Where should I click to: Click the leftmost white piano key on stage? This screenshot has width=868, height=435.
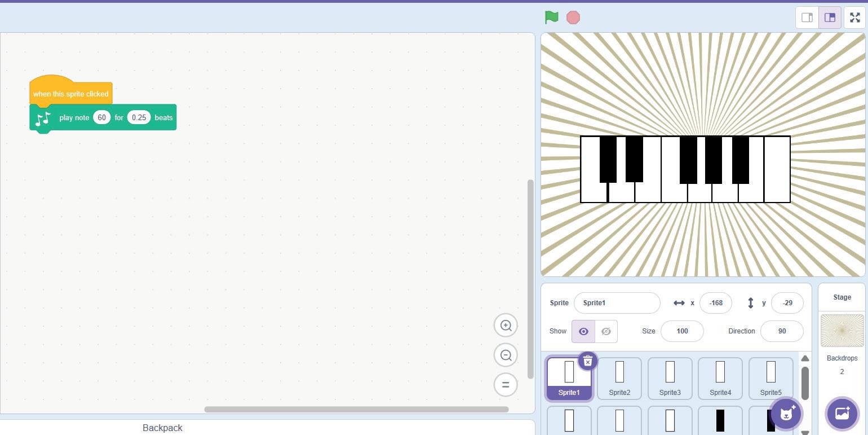pos(594,194)
